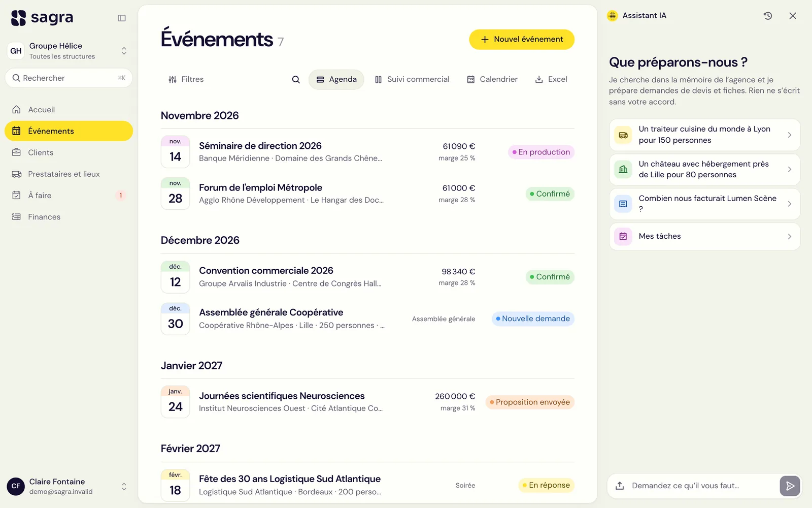Viewport: 812px width, 508px height.
Task: Navigate to Finances
Action: tap(69, 217)
